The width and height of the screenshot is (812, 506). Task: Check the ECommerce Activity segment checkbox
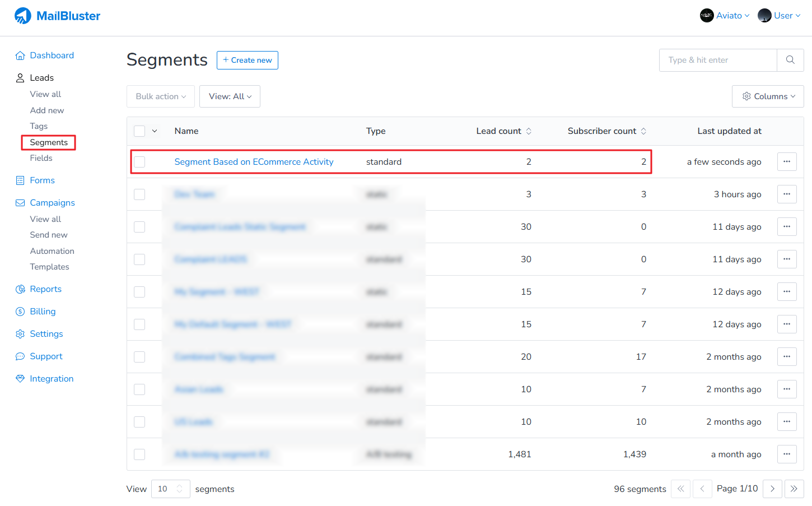click(139, 162)
